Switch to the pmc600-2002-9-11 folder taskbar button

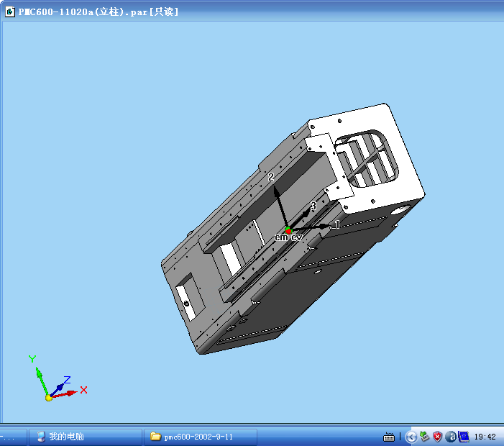[x=201, y=437]
